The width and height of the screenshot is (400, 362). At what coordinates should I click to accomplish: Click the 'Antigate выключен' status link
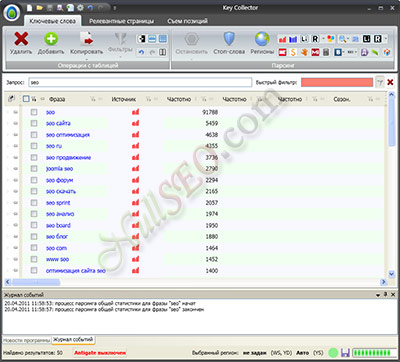100,353
